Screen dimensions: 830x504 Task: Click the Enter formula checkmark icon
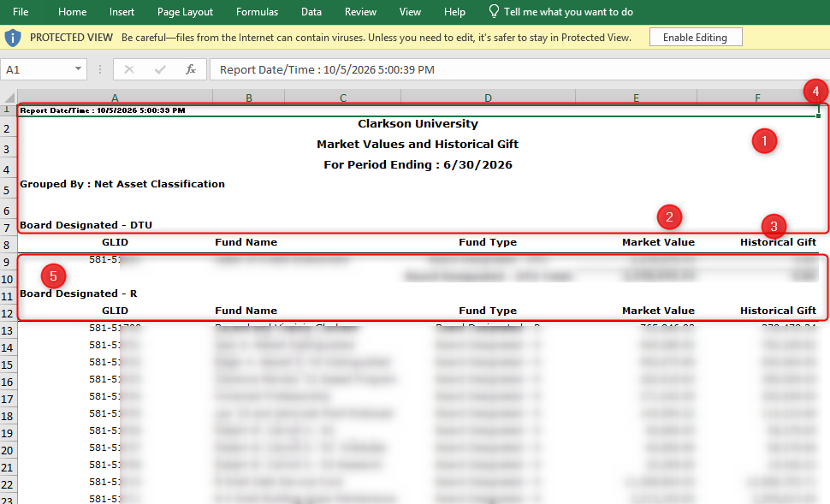160,69
